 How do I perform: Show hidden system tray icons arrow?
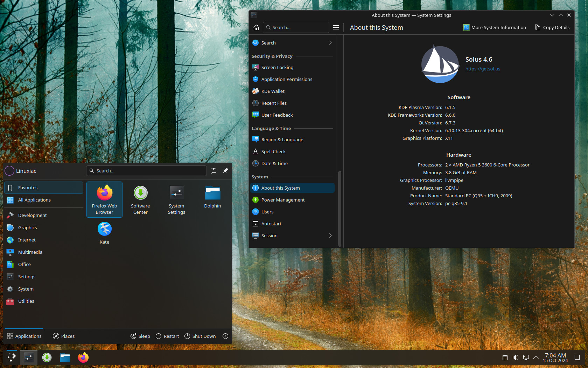[x=536, y=357]
